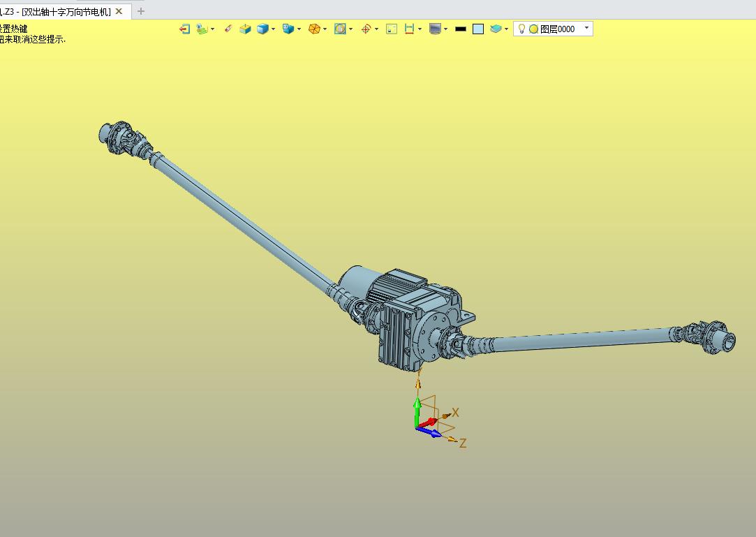756x537 pixels.
Task: Click the gray monitor display icon
Action: tap(435, 29)
